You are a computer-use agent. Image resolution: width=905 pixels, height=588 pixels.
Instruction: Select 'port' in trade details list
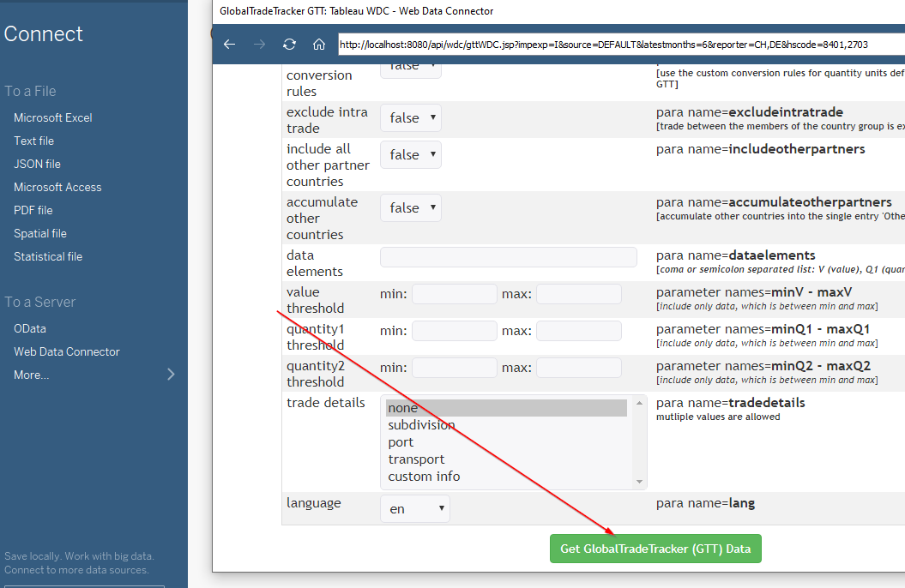(506, 442)
